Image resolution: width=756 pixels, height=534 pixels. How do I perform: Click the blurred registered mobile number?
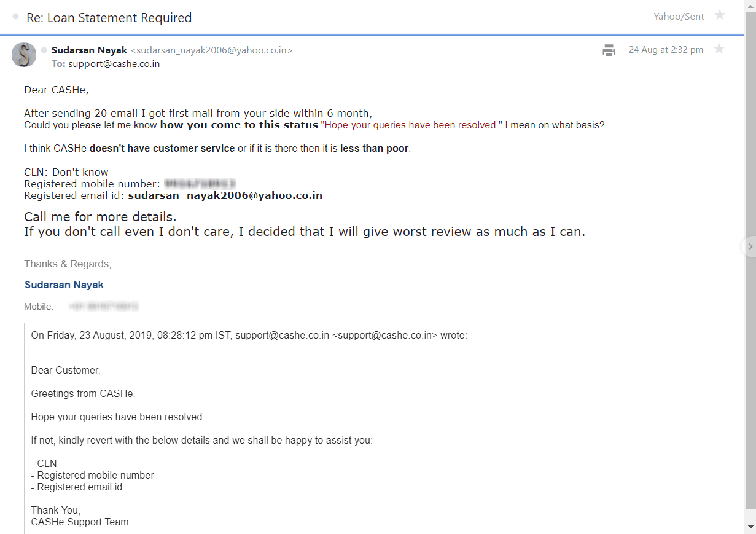[200, 184]
